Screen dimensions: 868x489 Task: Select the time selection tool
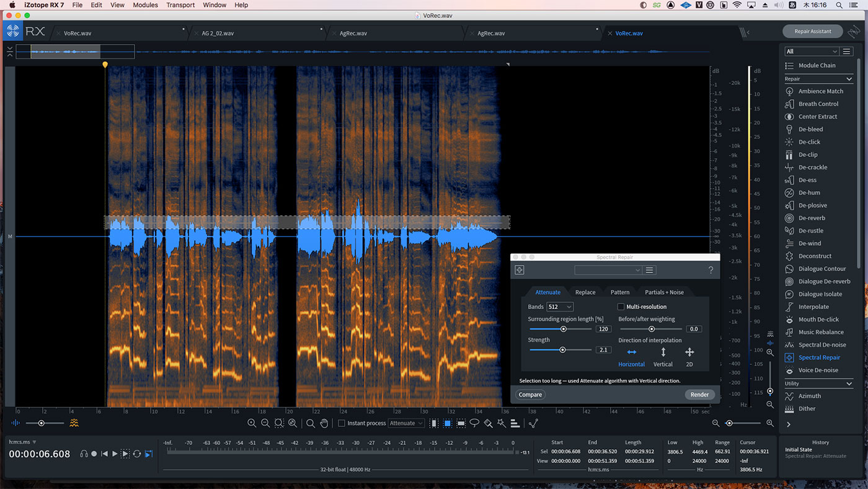point(433,423)
